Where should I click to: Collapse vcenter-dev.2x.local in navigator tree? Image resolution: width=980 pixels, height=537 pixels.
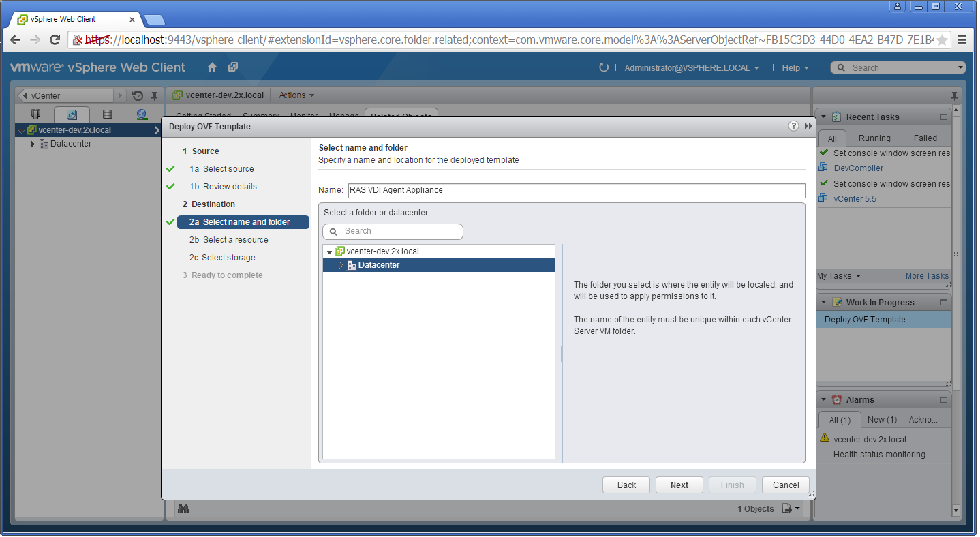pyautogui.click(x=21, y=130)
